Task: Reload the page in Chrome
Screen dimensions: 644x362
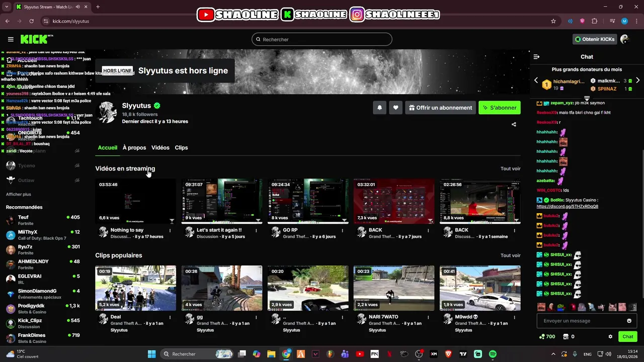Action: click(31, 21)
